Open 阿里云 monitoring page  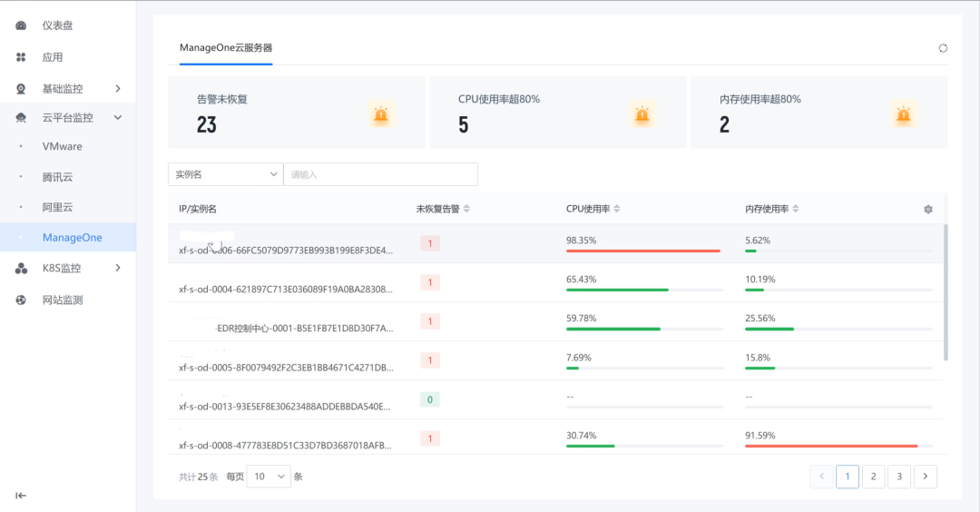pos(57,207)
